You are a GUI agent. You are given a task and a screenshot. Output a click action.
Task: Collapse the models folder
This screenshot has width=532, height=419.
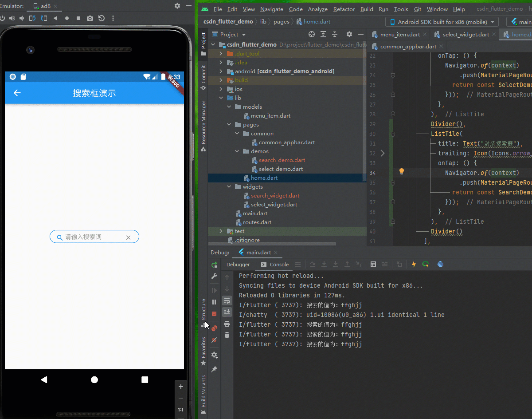229,107
